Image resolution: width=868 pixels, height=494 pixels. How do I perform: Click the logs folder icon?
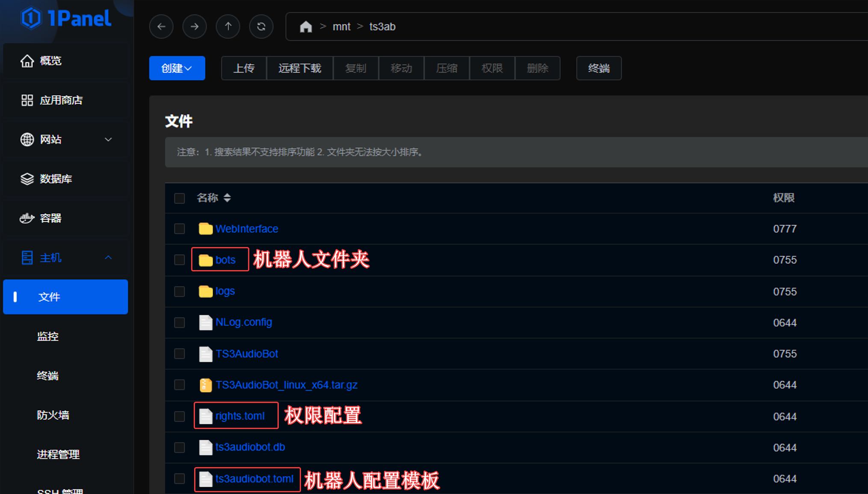click(x=206, y=291)
